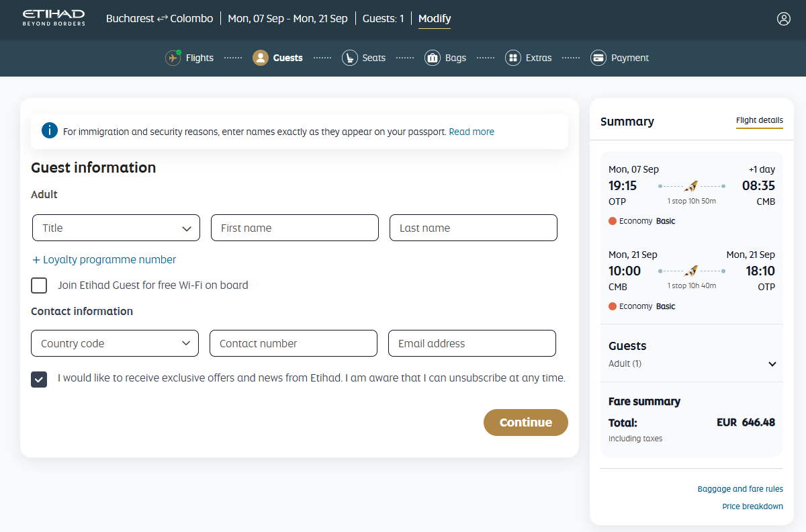Select the Extras step grid icon

[513, 58]
